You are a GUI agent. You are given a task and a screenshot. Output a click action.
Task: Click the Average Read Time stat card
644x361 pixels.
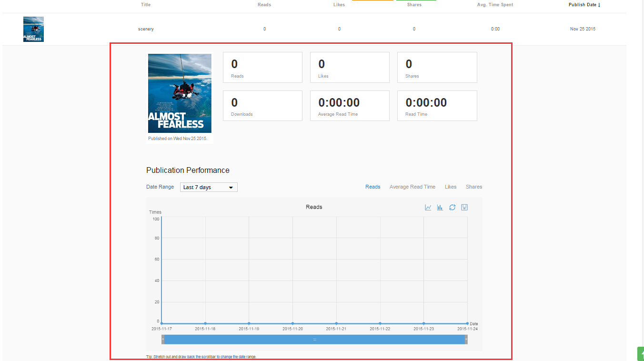pyautogui.click(x=350, y=106)
